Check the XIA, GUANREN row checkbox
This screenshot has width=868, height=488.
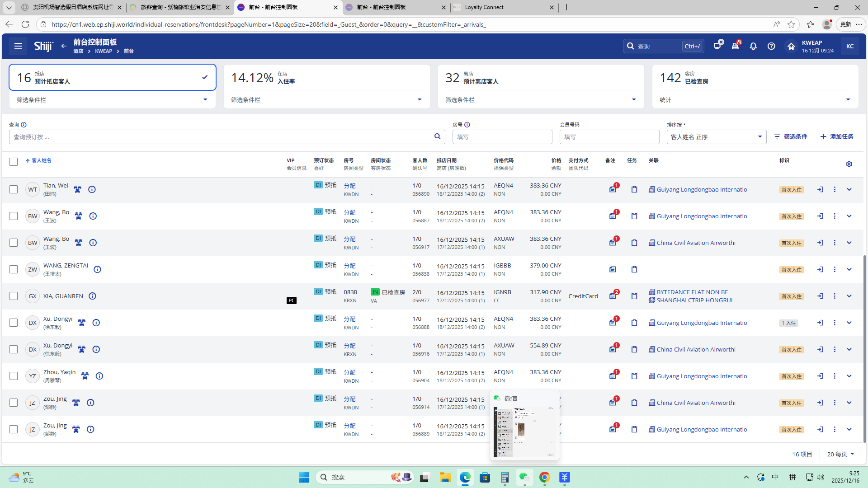(x=14, y=296)
